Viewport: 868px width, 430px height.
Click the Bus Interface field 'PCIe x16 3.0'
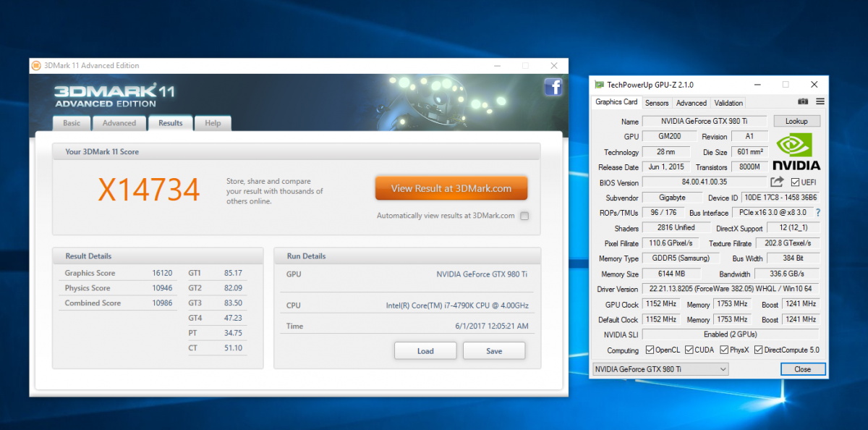772,213
